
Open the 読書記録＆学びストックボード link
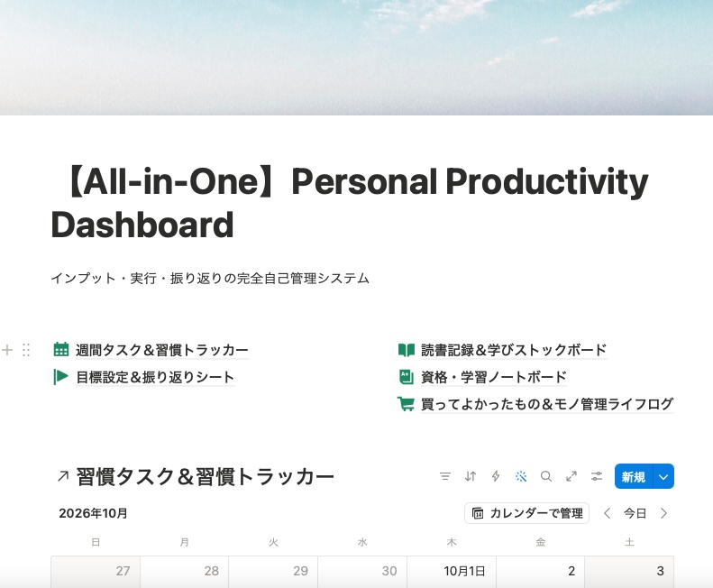pyautogui.click(x=514, y=350)
